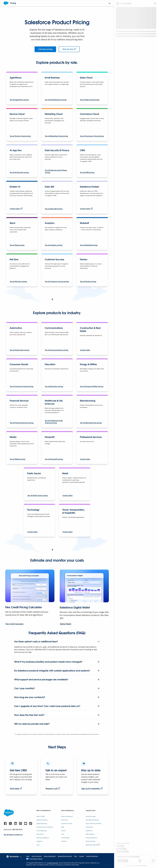Click the 'Slack' card heading
Image resolution: width=158 pixels, height=868 pixels.
13,223
